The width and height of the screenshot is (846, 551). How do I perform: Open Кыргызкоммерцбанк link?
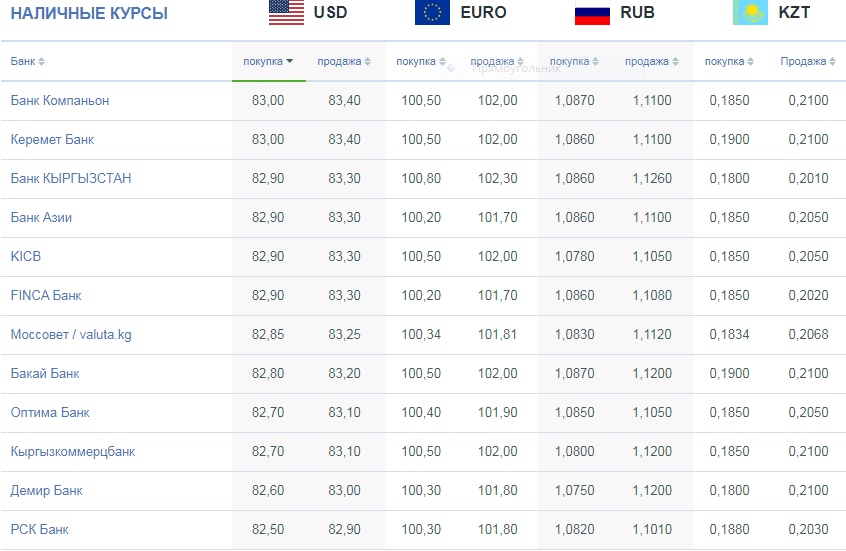click(x=73, y=452)
